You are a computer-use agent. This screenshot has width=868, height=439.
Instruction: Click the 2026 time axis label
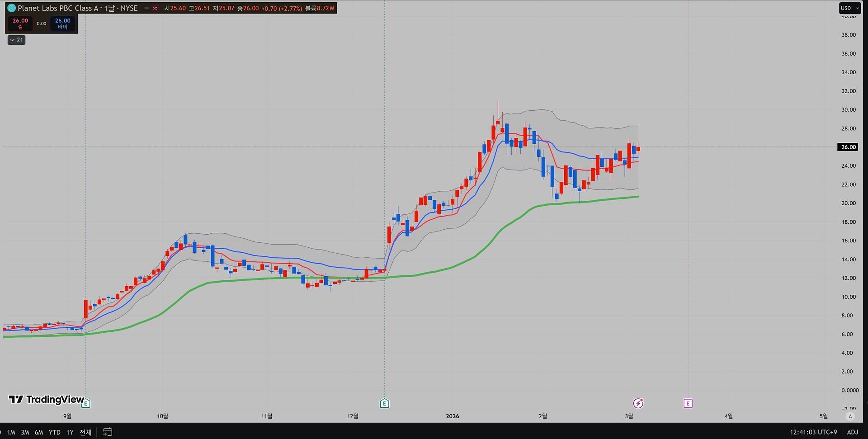[x=453, y=416]
